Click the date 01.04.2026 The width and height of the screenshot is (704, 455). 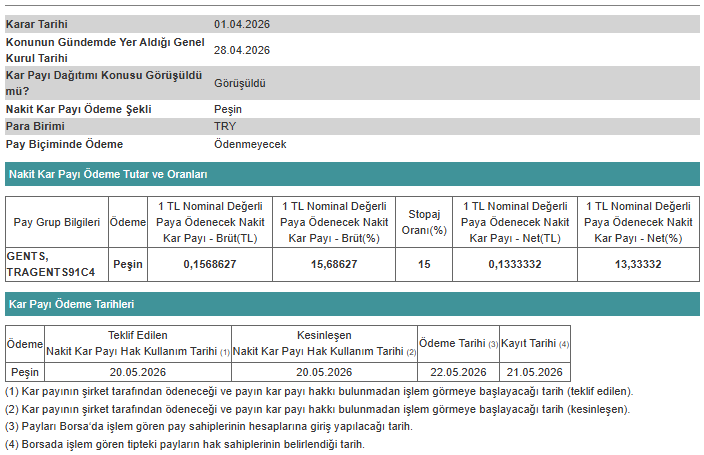(x=242, y=24)
